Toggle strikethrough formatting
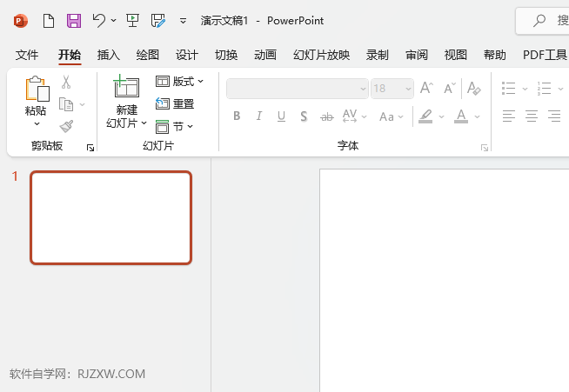Screen dimensions: 569x392 (x=326, y=116)
